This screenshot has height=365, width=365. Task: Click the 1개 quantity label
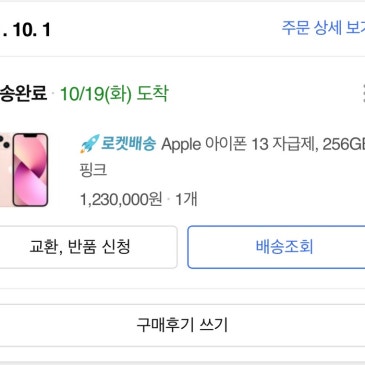[x=186, y=199]
